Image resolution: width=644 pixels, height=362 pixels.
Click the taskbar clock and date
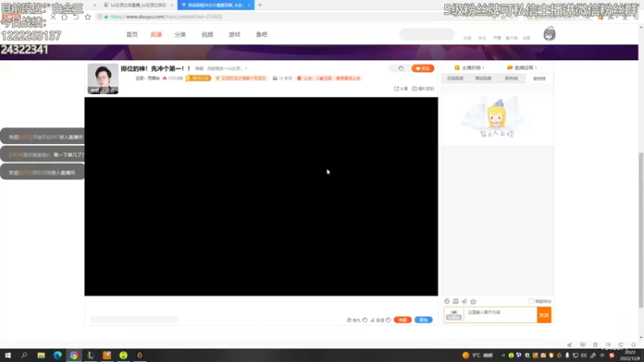[x=630, y=356]
